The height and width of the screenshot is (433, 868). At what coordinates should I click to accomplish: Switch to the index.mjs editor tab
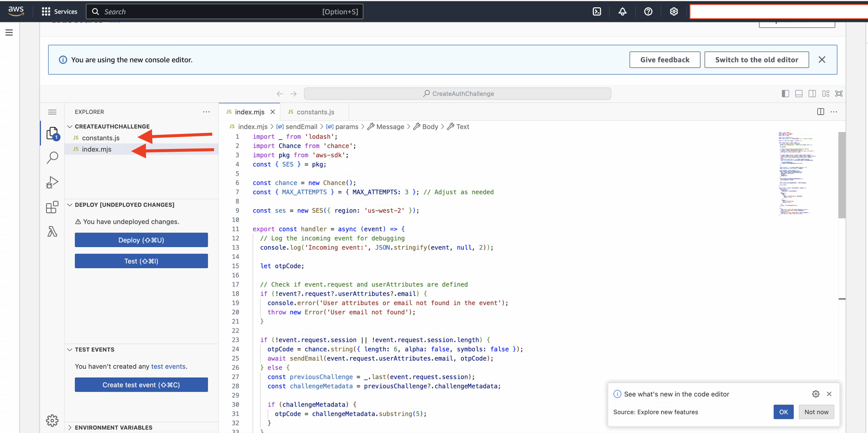[x=249, y=112]
